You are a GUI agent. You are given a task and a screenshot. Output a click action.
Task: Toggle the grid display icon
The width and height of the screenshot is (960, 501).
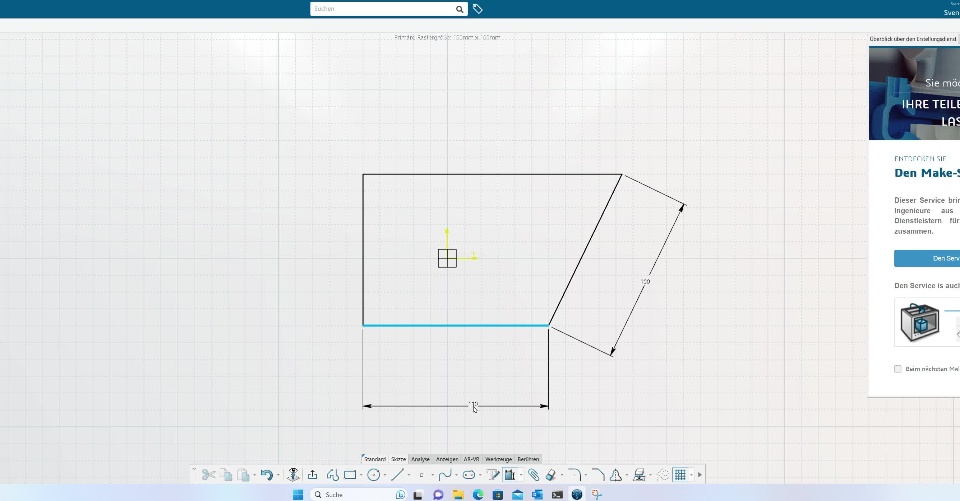tap(680, 475)
